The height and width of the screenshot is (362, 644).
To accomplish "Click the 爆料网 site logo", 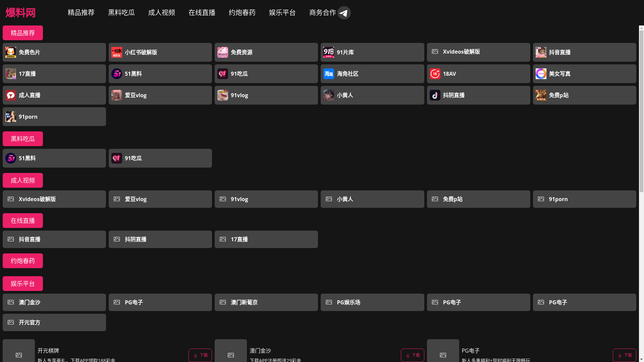I will point(20,13).
